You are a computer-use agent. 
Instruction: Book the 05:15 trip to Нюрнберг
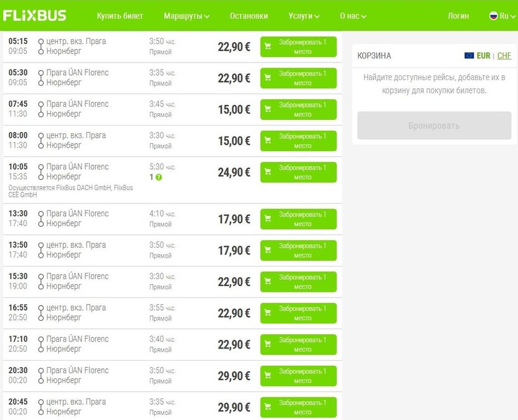(x=298, y=47)
